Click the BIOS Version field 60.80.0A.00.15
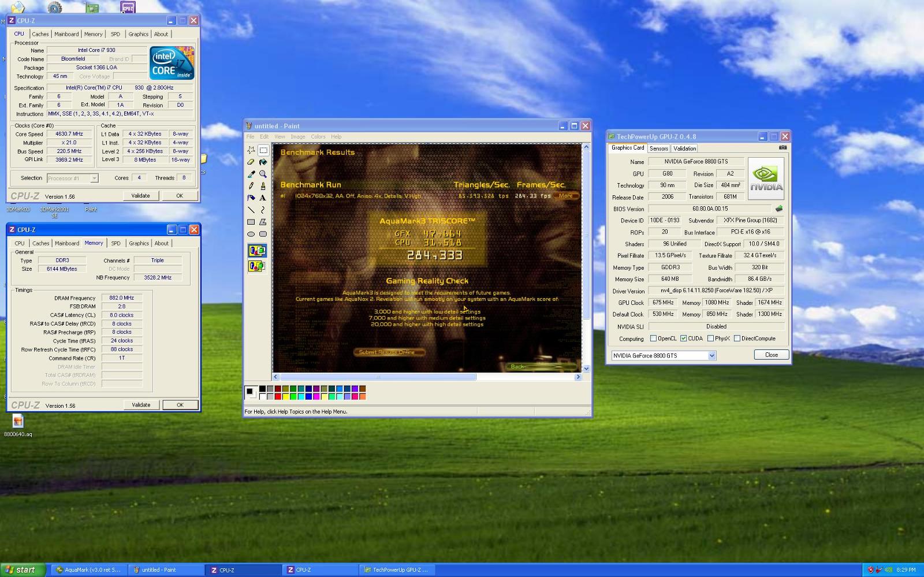This screenshot has width=924, height=577. (710, 209)
